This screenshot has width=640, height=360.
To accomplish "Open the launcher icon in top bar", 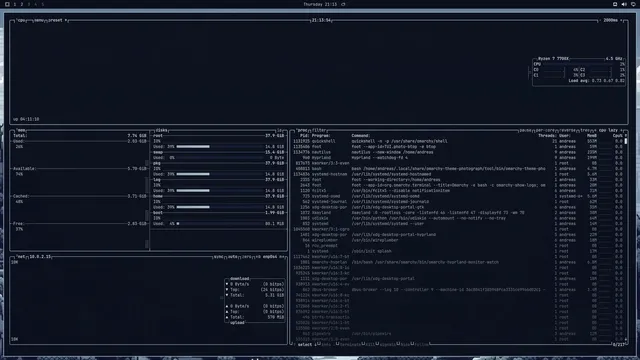I will pyautogui.click(x=7, y=4).
